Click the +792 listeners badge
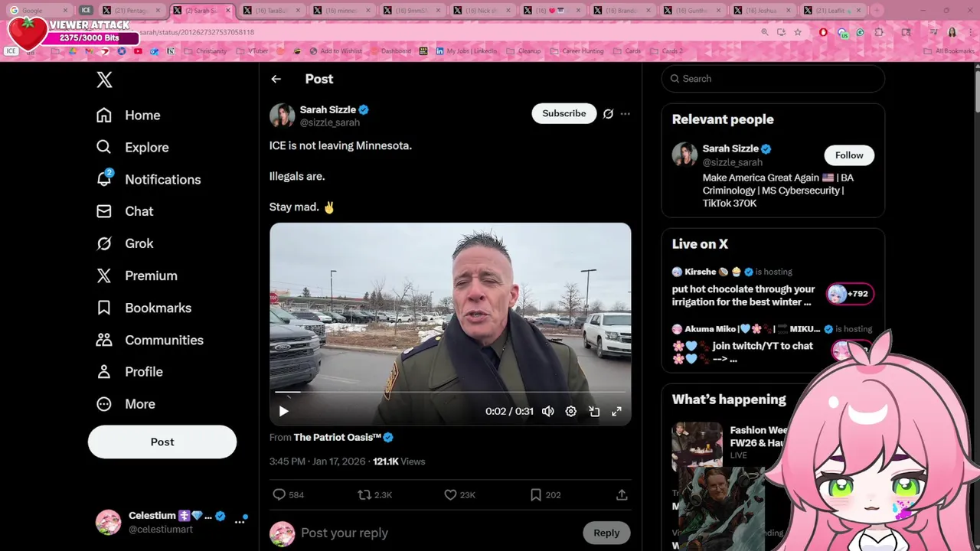Image resolution: width=980 pixels, height=551 pixels. 851,294
